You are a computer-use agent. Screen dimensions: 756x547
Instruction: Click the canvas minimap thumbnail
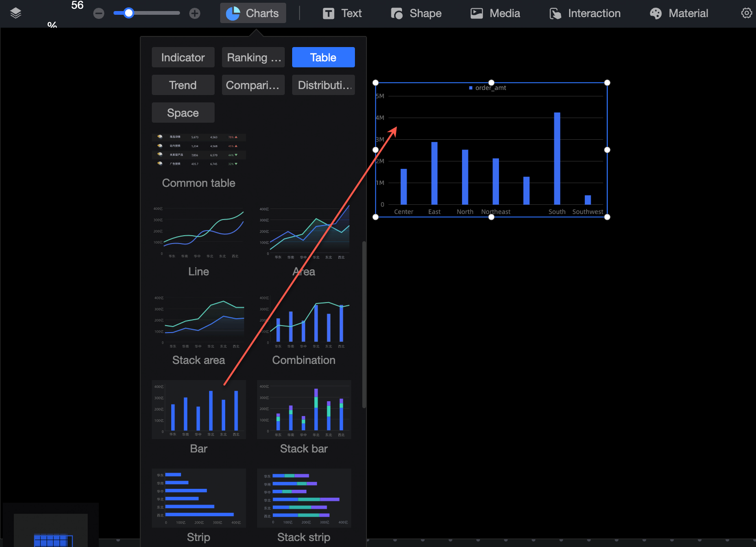(51, 530)
